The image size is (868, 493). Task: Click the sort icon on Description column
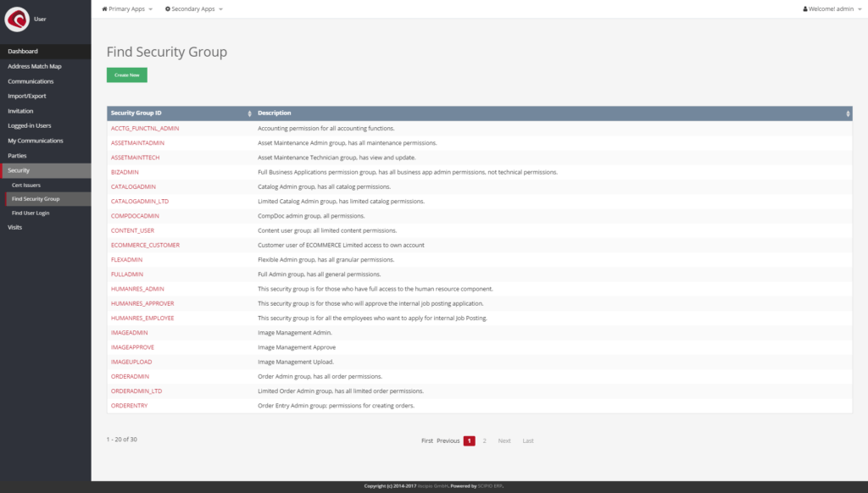pyautogui.click(x=848, y=114)
